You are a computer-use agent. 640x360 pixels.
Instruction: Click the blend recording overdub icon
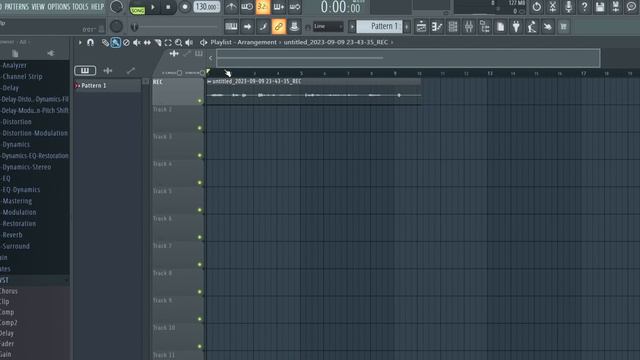click(x=279, y=7)
